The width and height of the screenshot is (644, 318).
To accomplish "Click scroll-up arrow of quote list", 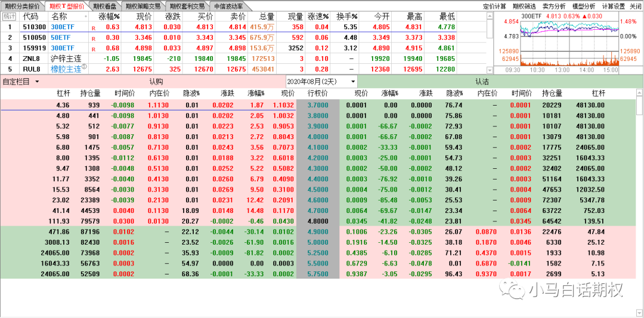I will [490, 16].
